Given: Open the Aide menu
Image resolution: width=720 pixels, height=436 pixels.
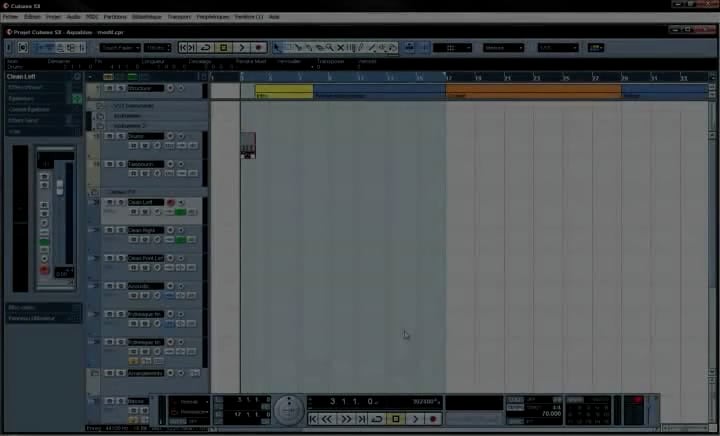Looking at the screenshot, I should tap(274, 17).
